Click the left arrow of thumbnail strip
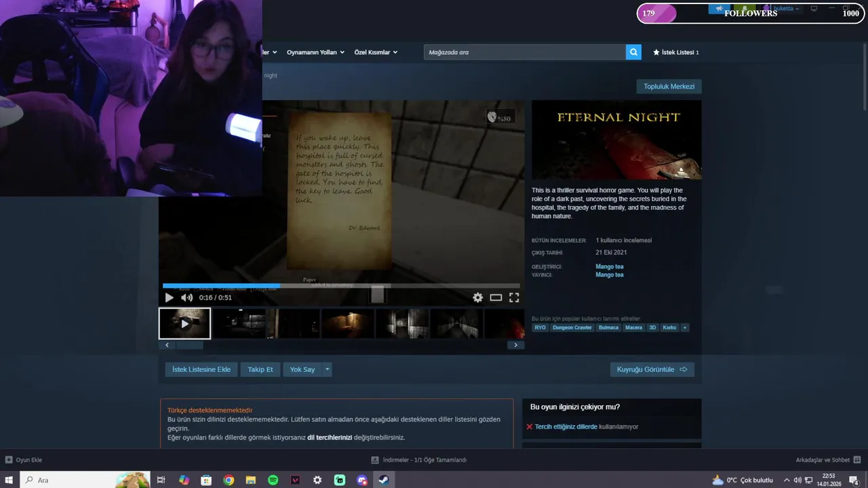Screen dimensions: 868x488 point(167,345)
